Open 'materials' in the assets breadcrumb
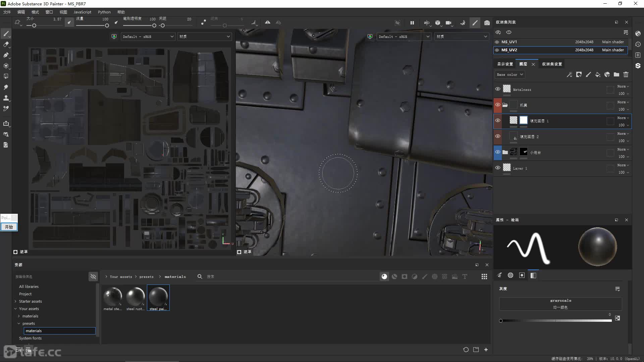This screenshot has width=644, height=362. point(175,277)
